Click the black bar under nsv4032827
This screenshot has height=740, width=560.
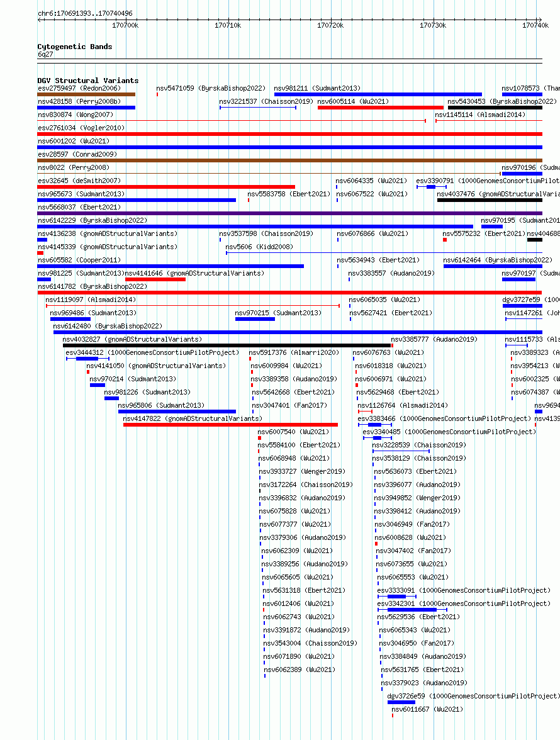pyautogui.click(x=227, y=345)
